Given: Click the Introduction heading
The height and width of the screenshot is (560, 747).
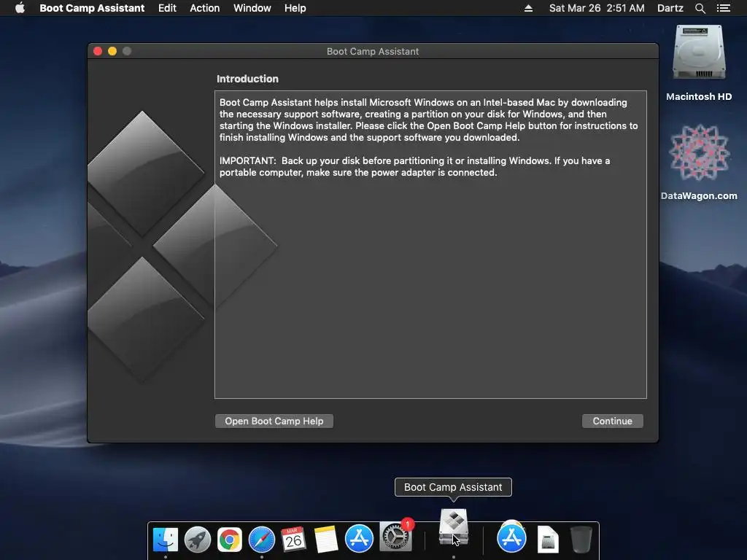Looking at the screenshot, I should (247, 79).
